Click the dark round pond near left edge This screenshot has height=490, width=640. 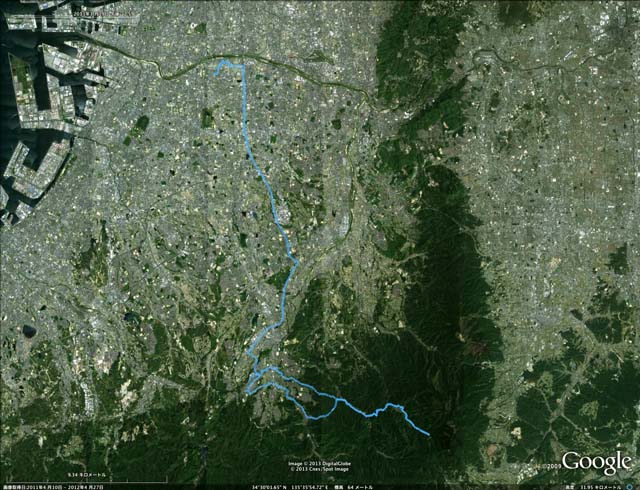click(x=29, y=331)
